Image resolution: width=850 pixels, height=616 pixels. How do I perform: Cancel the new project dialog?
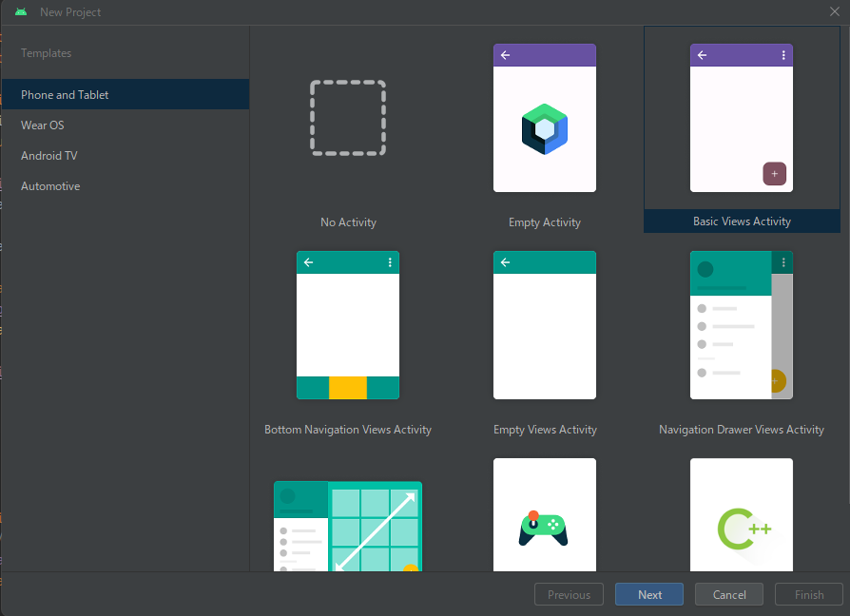pyautogui.click(x=728, y=594)
